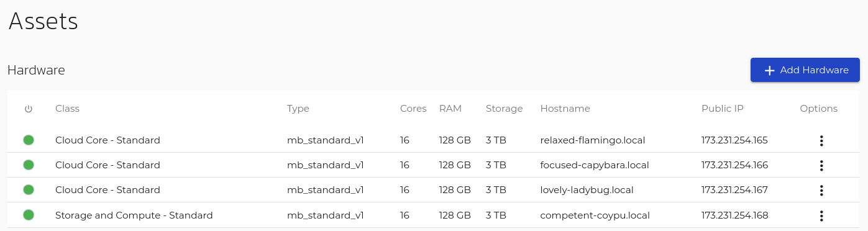Image resolution: width=868 pixels, height=231 pixels.
Task: Click green status dot for competent-coypu.local
Action: (29, 215)
